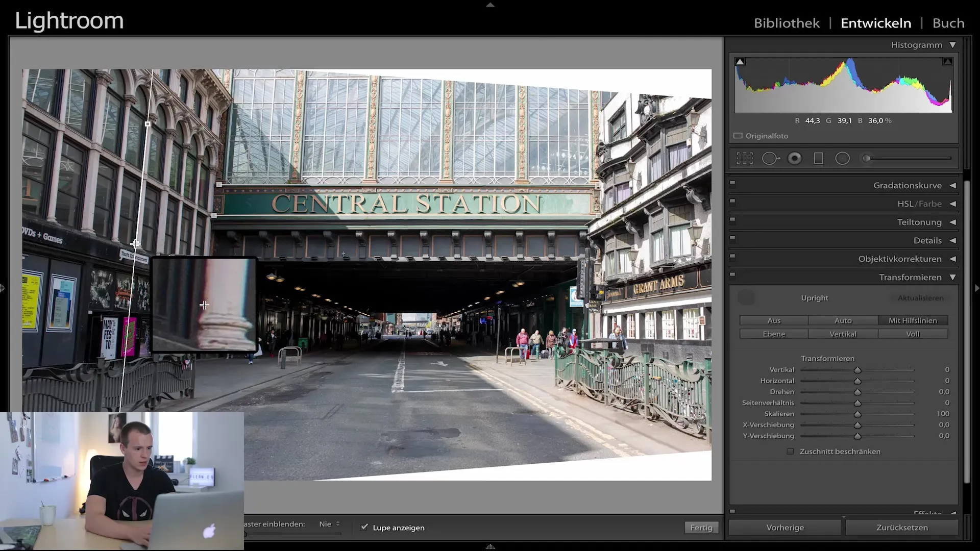Screen dimensions: 980x551
Task: Toggle the Gradationskurve panel switch
Action: click(732, 183)
